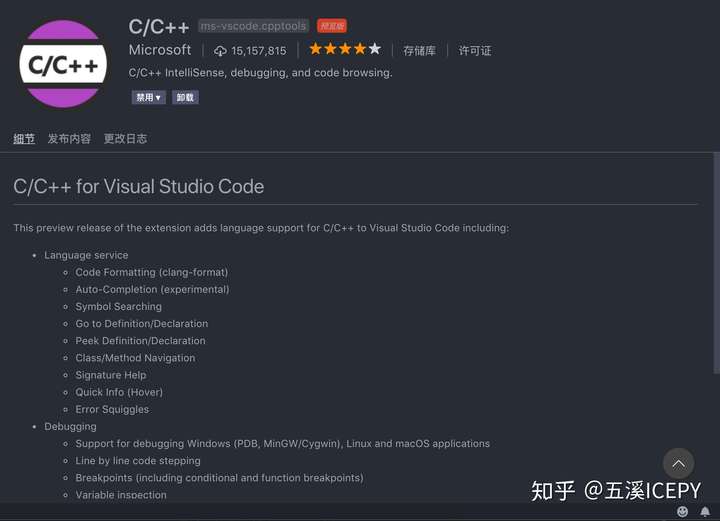The height and width of the screenshot is (521, 720).
Task: Click 'Class/Method Navigation' item
Action: tap(135, 358)
